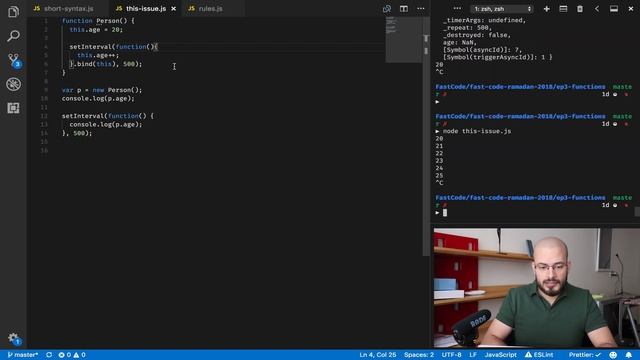This screenshot has height=360, width=640.
Task: Click 'this.age = 20;' code line
Action: click(x=96, y=29)
